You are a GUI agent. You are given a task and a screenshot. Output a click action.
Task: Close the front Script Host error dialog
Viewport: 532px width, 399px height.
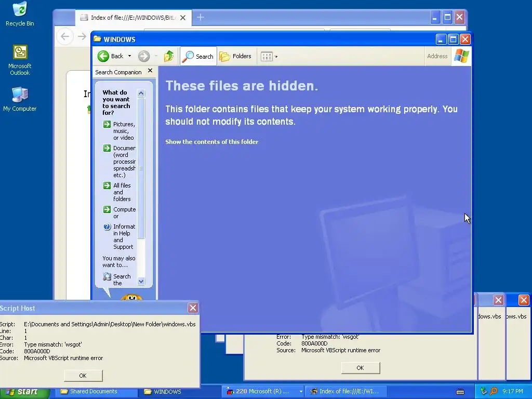[193, 308]
